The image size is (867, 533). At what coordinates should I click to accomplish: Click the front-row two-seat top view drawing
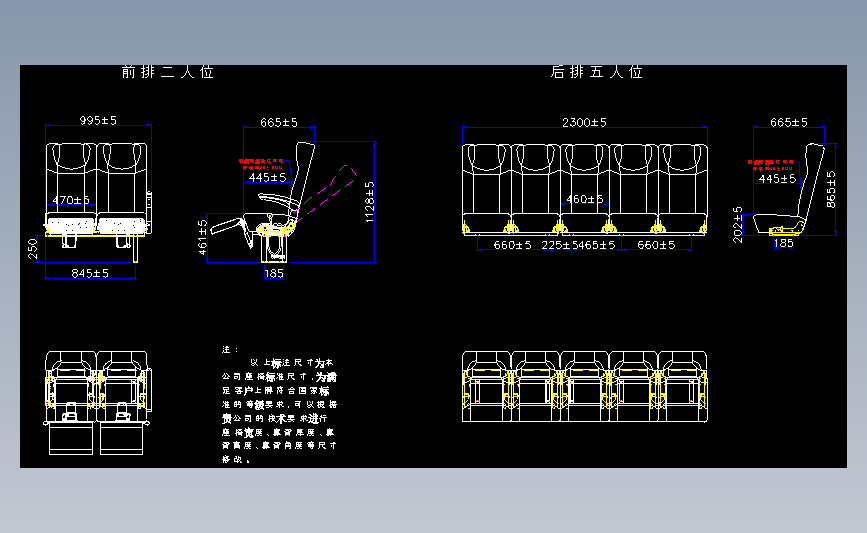click(x=97, y=403)
